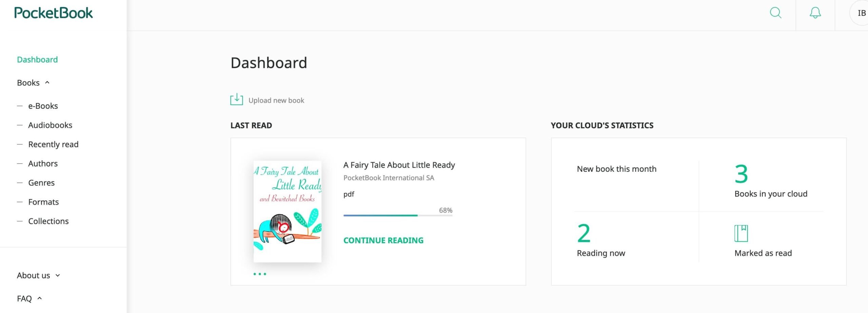Screen dimensions: 868x313
Task: Open the three-dots menu under book cover
Action: [260, 274]
